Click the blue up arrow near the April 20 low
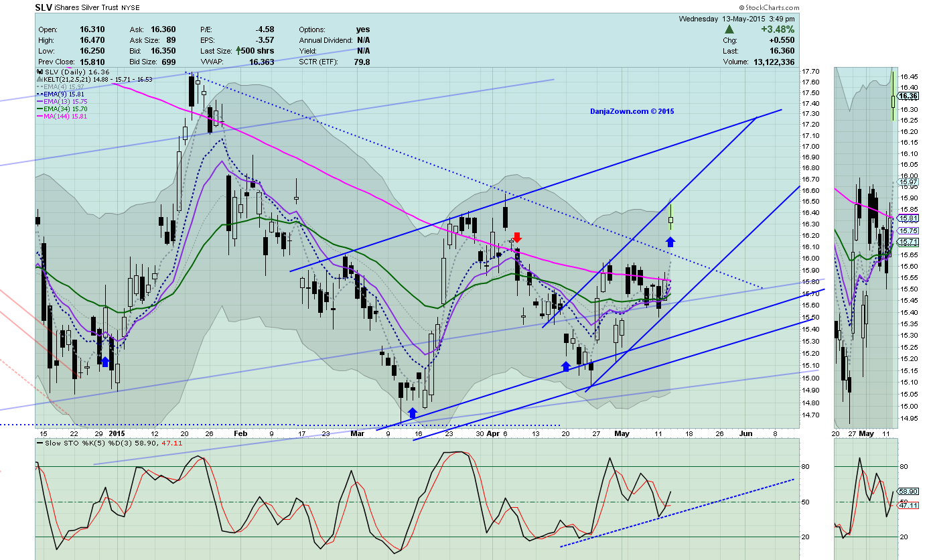This screenshot has height=560, width=931. (x=565, y=366)
